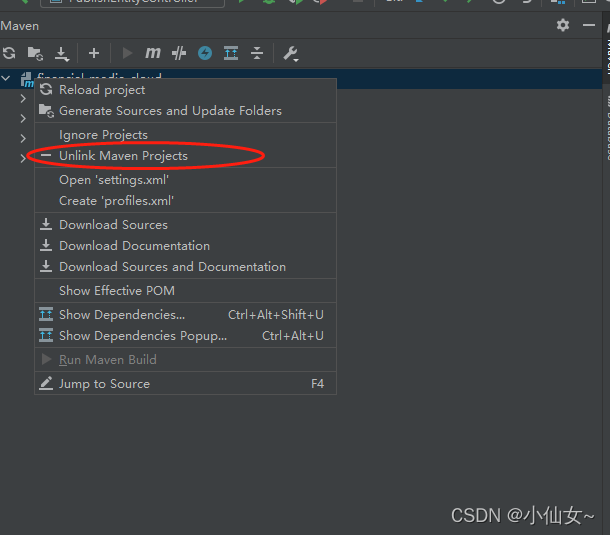Click the Maven panel title
This screenshot has width=610, height=535.
(x=19, y=26)
